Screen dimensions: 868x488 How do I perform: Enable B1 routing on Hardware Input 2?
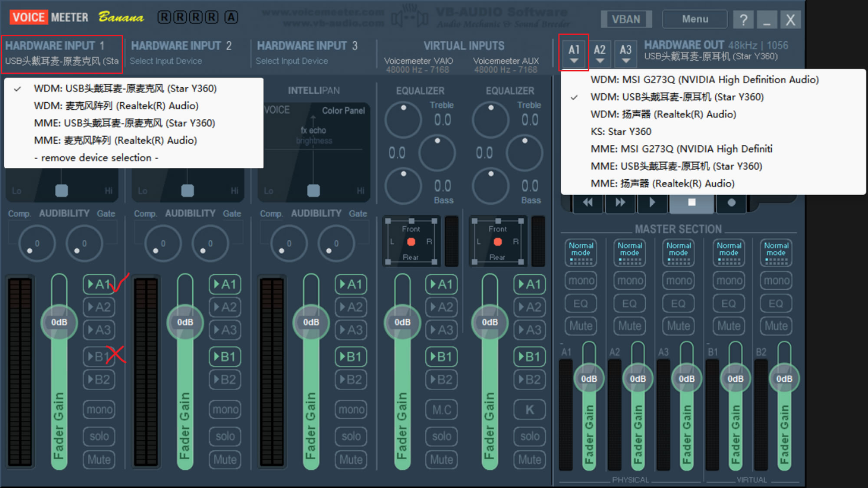point(225,357)
